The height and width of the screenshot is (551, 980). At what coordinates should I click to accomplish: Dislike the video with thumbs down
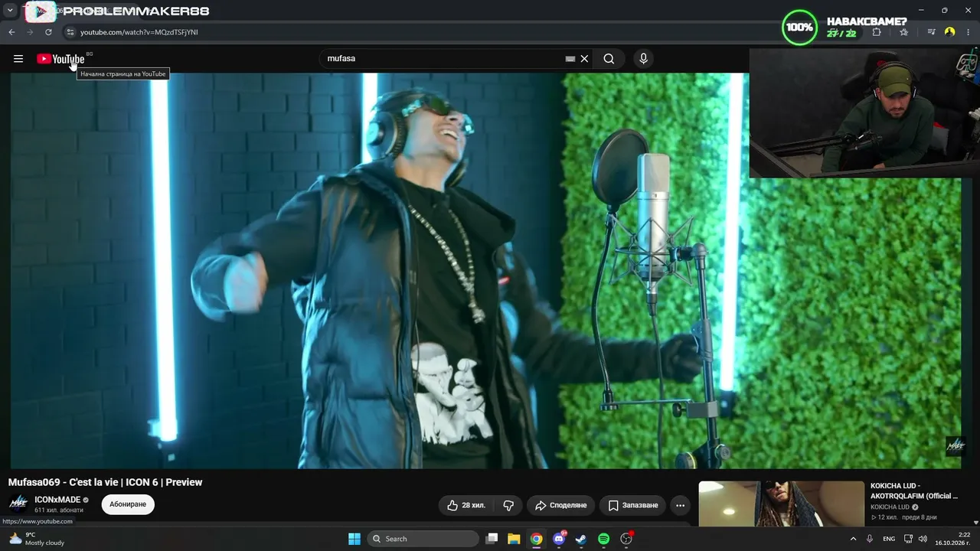(508, 505)
